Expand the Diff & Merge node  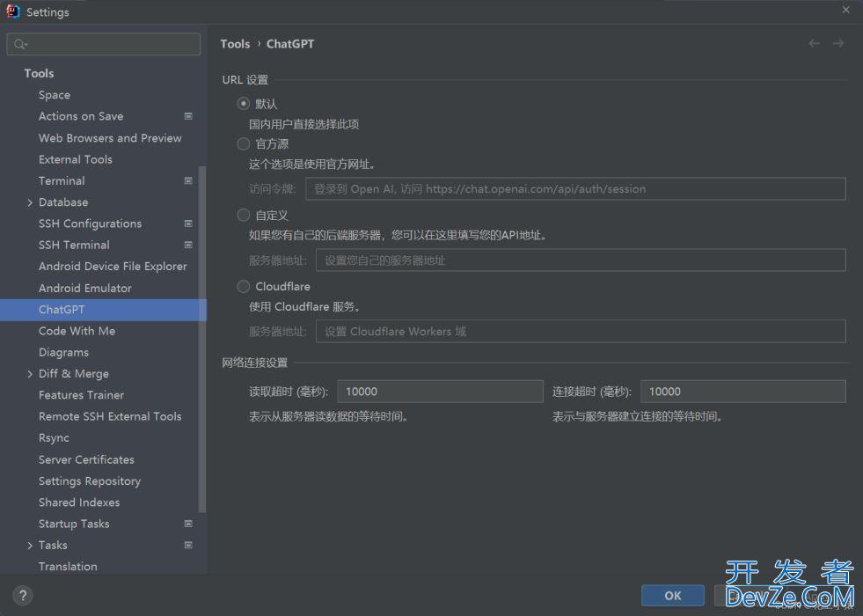point(30,374)
